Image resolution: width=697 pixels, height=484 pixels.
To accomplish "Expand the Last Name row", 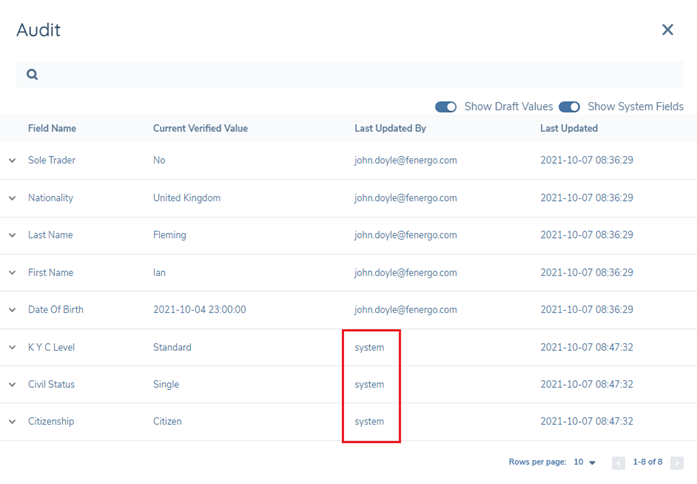I will point(13,235).
